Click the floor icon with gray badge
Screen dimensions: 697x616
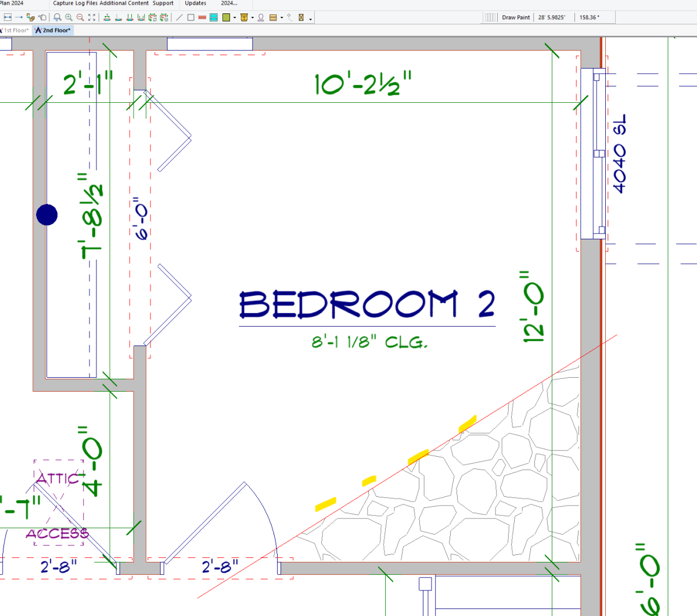pyautogui.click(x=164, y=17)
